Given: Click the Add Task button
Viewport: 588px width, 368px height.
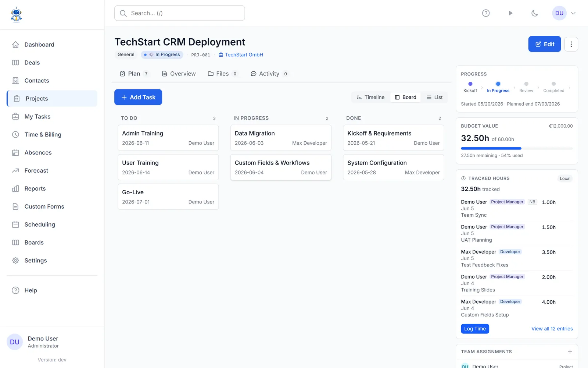Looking at the screenshot, I should click(138, 97).
